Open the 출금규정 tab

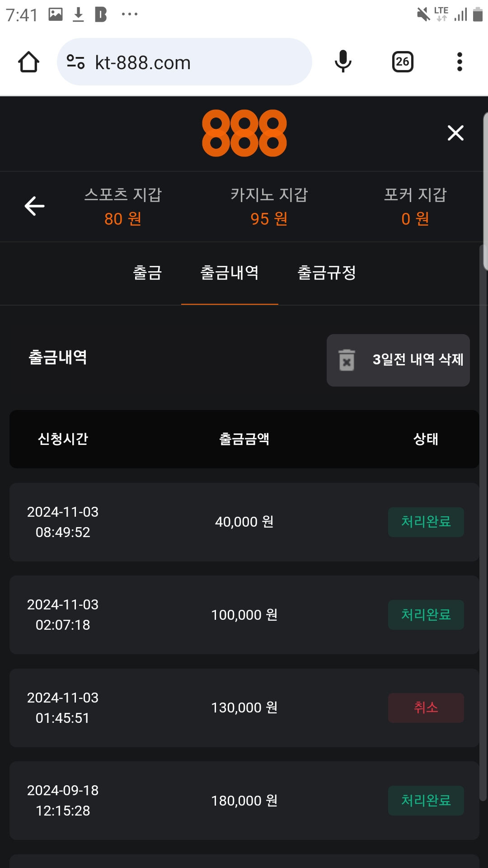click(x=327, y=273)
